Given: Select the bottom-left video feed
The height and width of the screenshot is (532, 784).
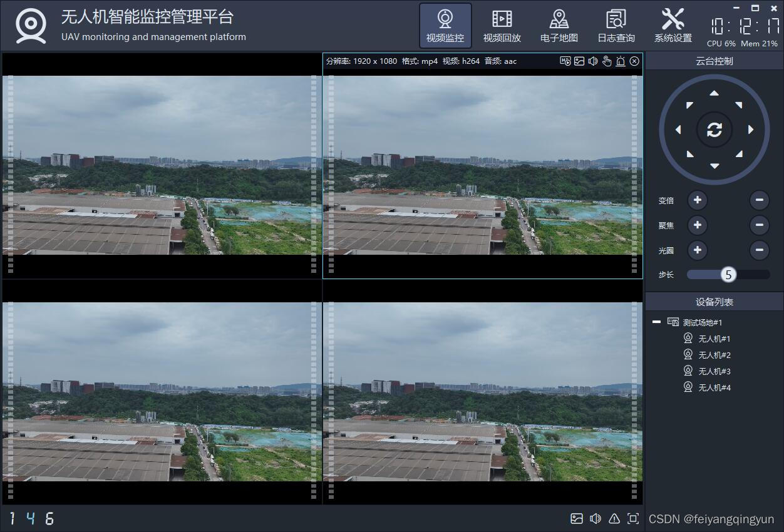Looking at the screenshot, I should (162, 392).
